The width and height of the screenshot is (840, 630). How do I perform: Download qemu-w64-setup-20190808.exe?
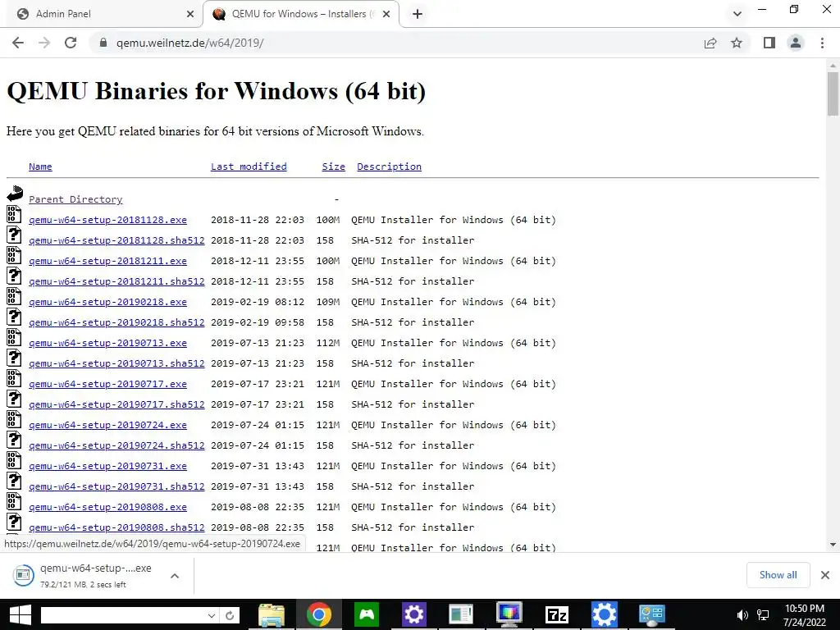(x=107, y=507)
